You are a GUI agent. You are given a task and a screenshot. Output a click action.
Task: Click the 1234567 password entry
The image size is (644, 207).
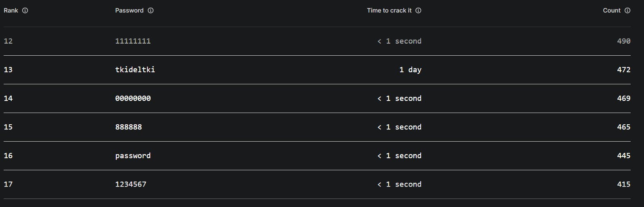pos(131,184)
